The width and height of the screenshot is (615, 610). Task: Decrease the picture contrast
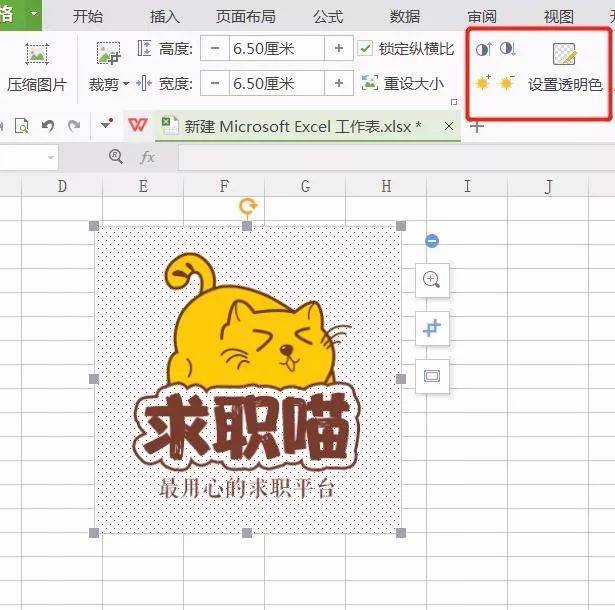(508, 49)
